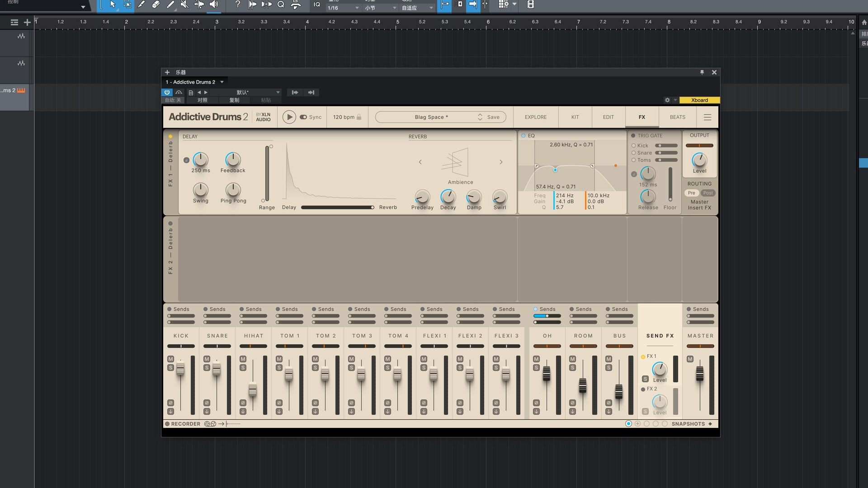Open the Addictive Drums hamburger menu
Image resolution: width=868 pixels, height=488 pixels.
(x=708, y=117)
